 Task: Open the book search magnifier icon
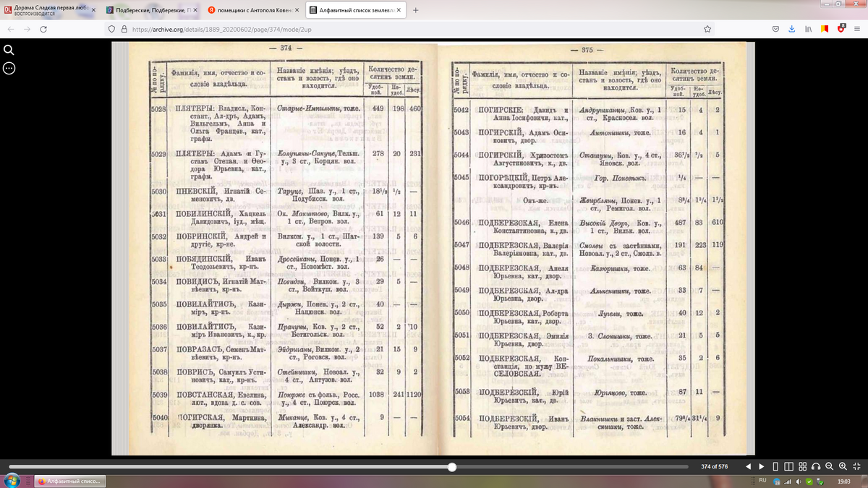9,50
